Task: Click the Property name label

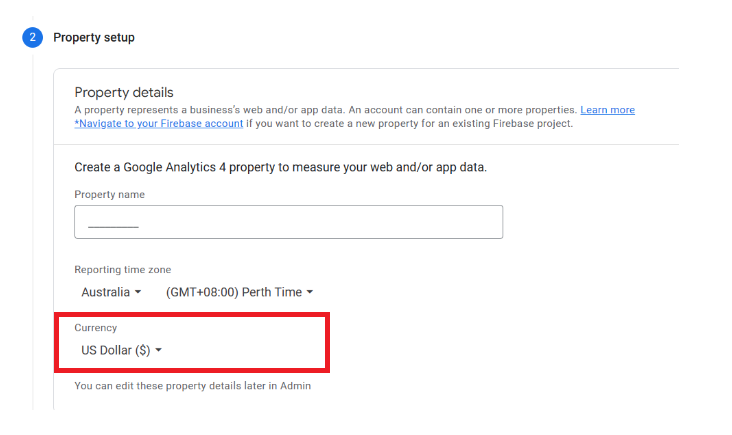Action: (x=110, y=194)
